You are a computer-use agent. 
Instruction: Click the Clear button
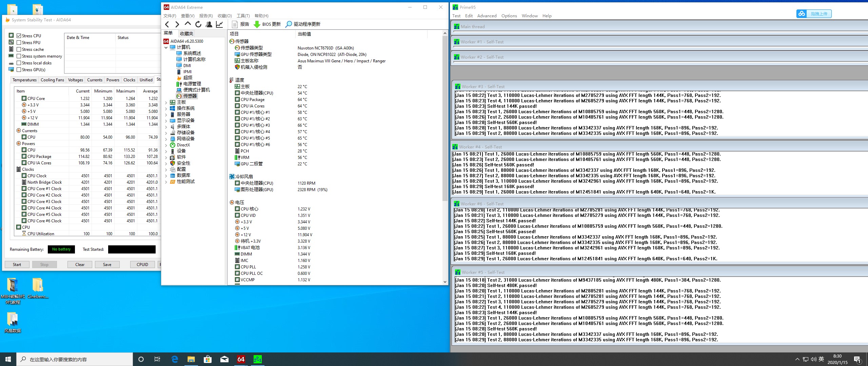[x=80, y=264]
